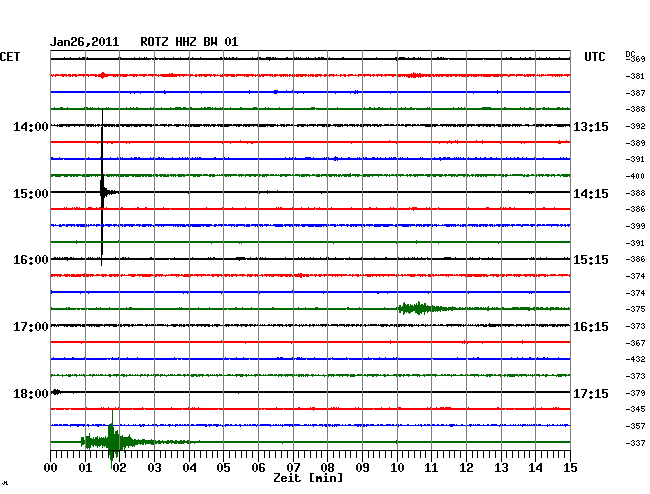This screenshot has height=494, width=650.
Task: Select the '18:00' CET time label
Action: (x=31, y=393)
